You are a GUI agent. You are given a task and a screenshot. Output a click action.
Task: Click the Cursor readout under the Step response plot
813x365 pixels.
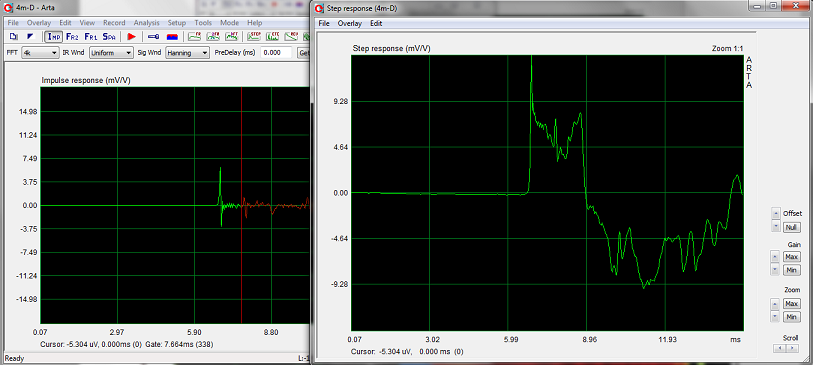[407, 352]
